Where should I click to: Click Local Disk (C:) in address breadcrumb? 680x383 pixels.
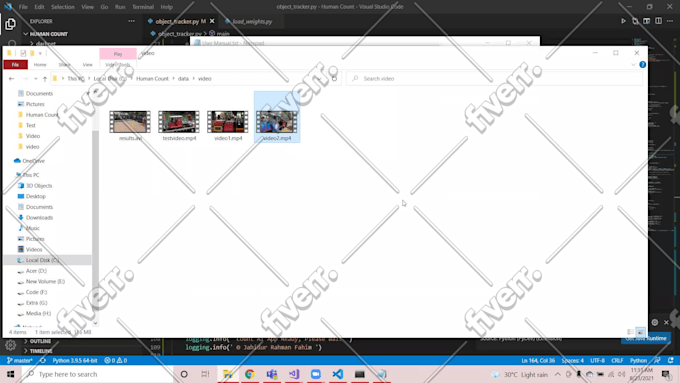(110, 79)
